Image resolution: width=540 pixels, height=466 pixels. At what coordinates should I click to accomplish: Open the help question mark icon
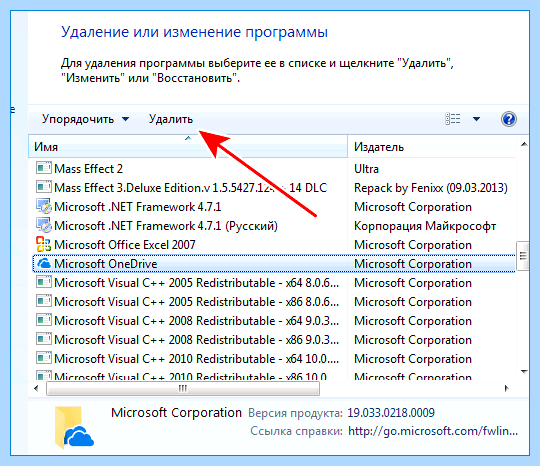[509, 119]
